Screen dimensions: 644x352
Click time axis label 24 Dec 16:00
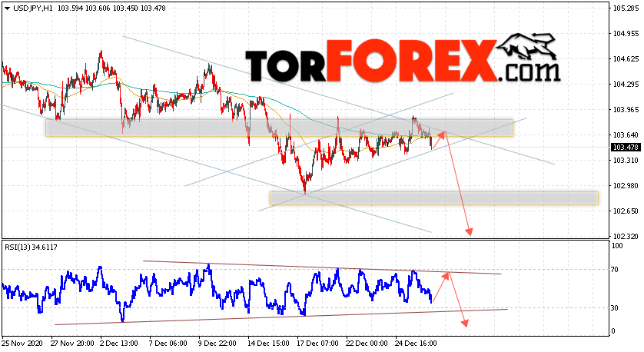416,344
